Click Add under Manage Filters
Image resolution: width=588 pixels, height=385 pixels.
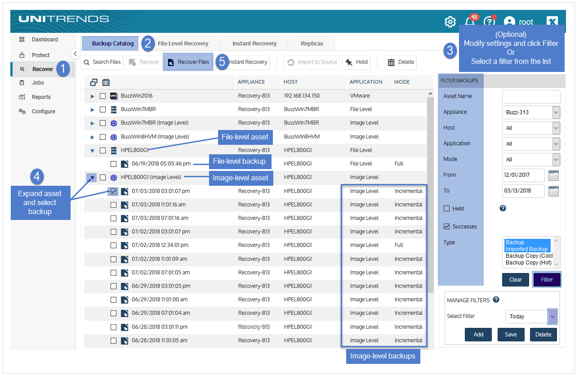tap(478, 334)
